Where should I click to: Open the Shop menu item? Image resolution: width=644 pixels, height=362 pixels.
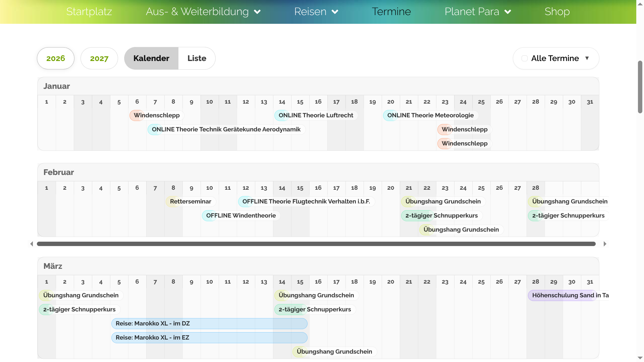(x=557, y=12)
